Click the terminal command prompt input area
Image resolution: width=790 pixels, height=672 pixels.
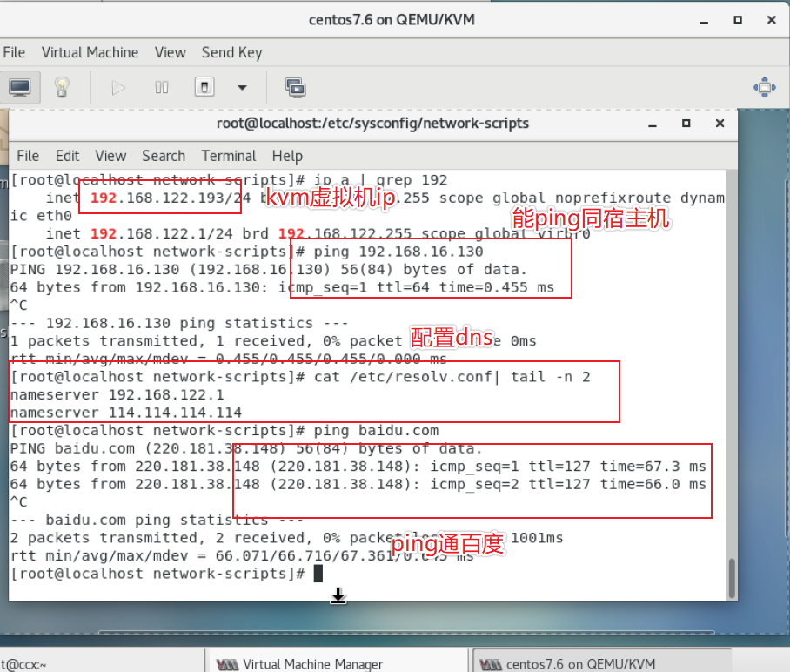(318, 573)
